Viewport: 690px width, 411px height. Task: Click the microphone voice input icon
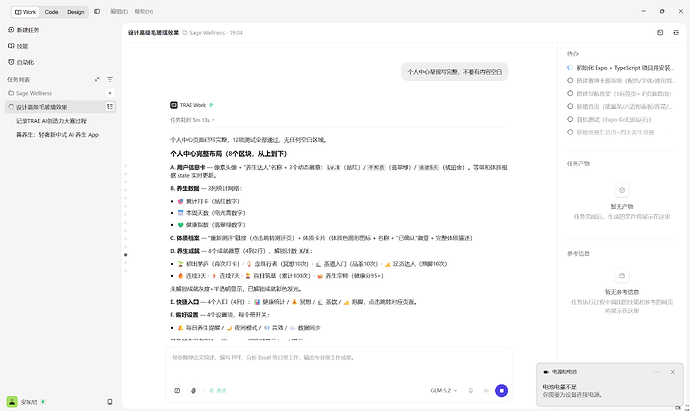point(471,391)
